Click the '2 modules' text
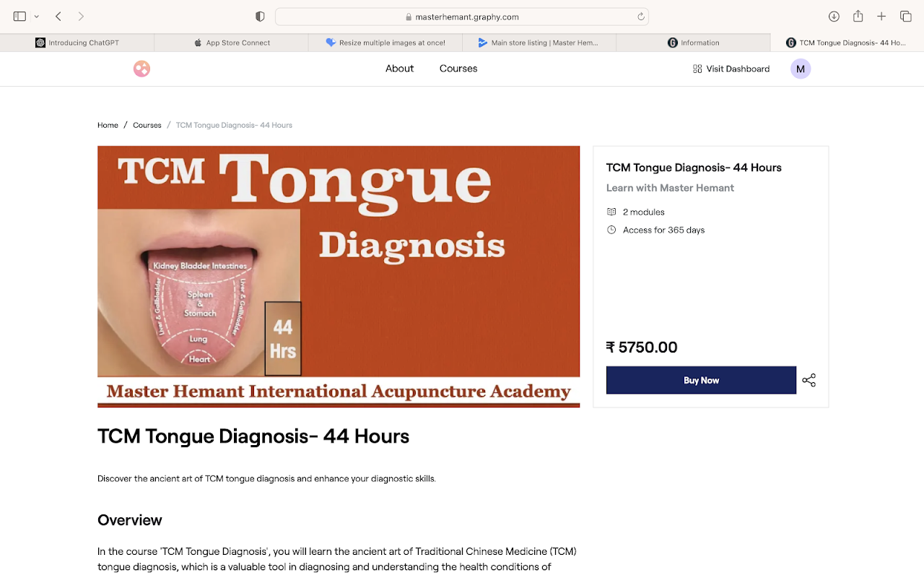The width and height of the screenshot is (924, 578). coord(644,212)
